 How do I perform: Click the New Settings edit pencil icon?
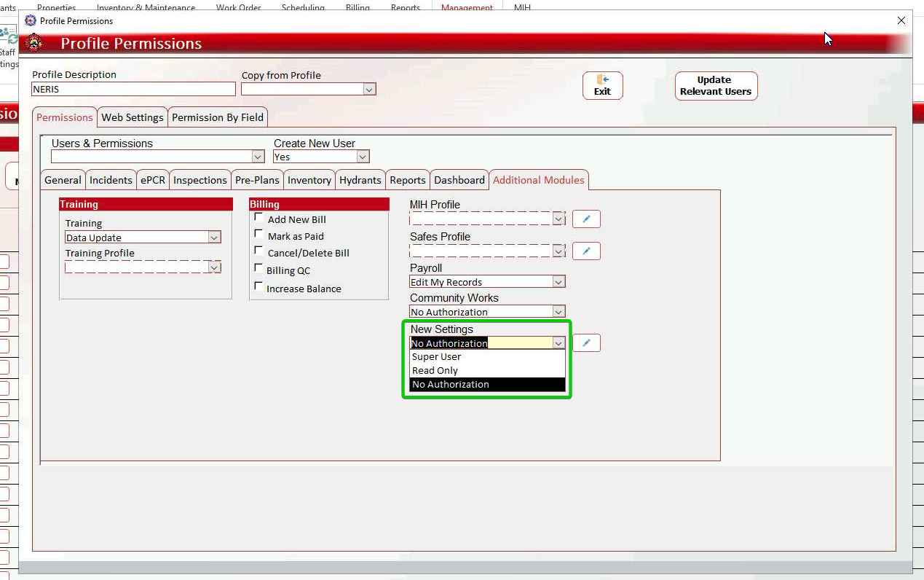coord(586,342)
